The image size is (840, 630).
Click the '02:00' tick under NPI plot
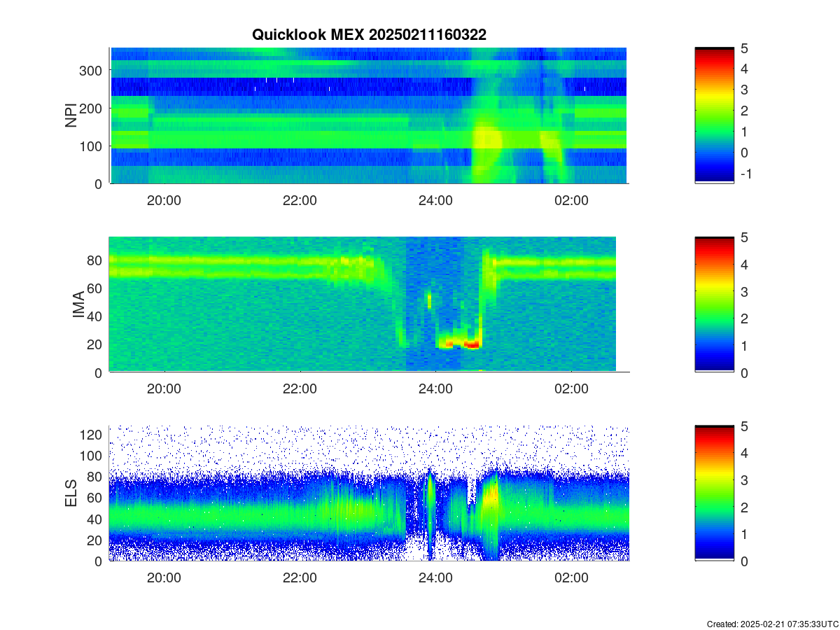tap(571, 200)
